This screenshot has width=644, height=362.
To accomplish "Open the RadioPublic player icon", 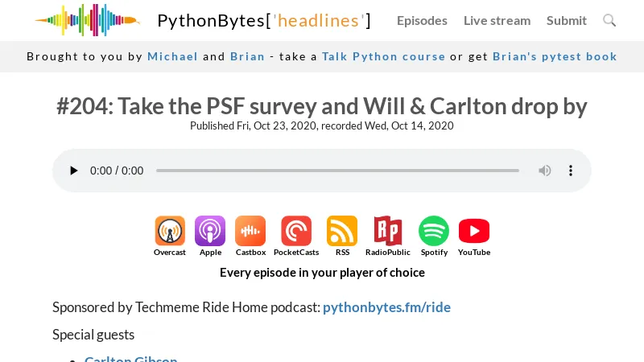I will [388, 232].
